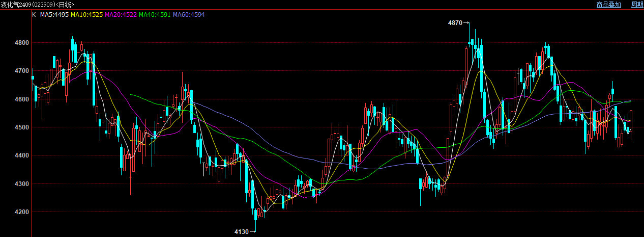The image size is (644, 237).
Task: Click the 4700 price axis label
Action: pyautogui.click(x=22, y=71)
